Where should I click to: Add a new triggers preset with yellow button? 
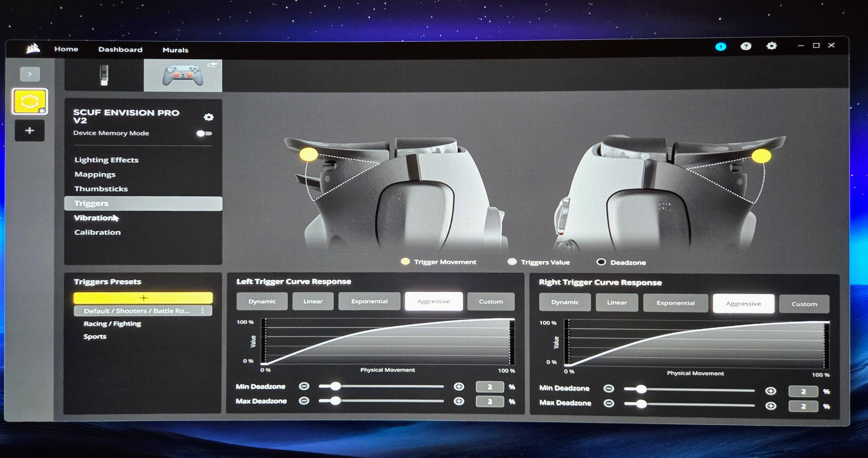click(143, 298)
